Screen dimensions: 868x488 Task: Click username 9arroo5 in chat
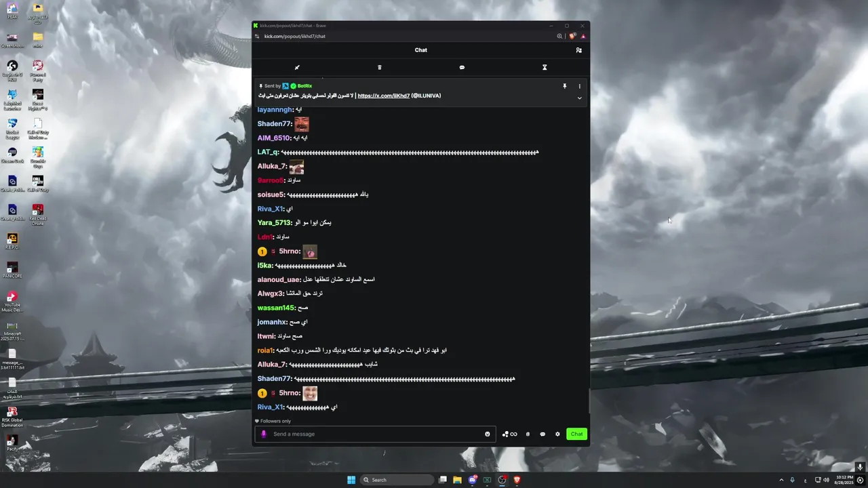coord(271,181)
